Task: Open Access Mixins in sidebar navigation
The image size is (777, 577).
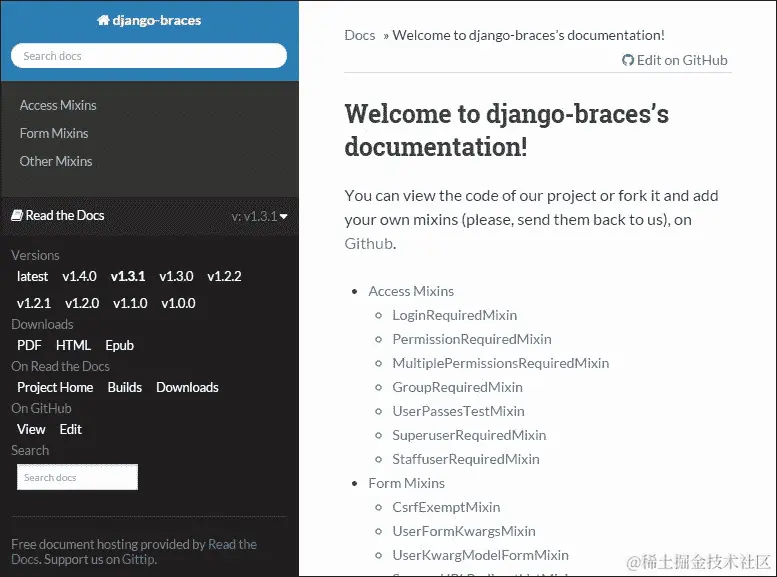Action: click(58, 105)
